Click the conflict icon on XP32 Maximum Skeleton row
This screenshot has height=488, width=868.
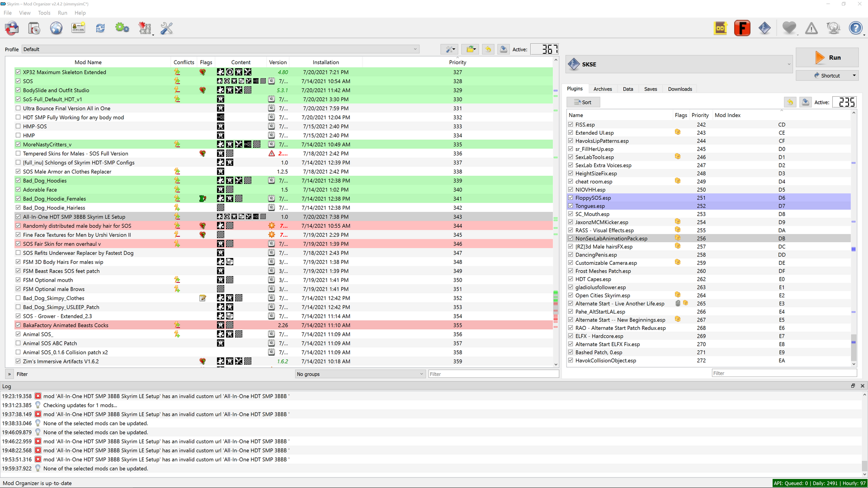point(177,72)
